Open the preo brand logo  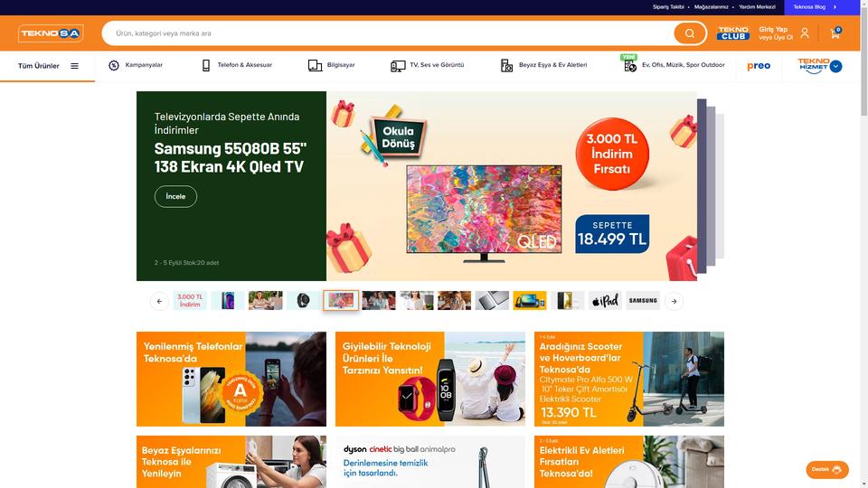(x=759, y=66)
